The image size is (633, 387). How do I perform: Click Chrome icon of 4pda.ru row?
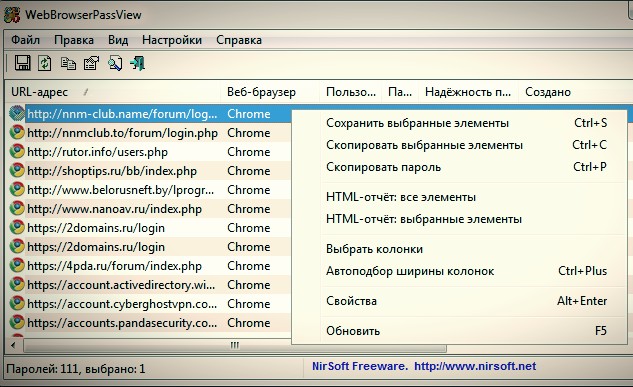17,266
